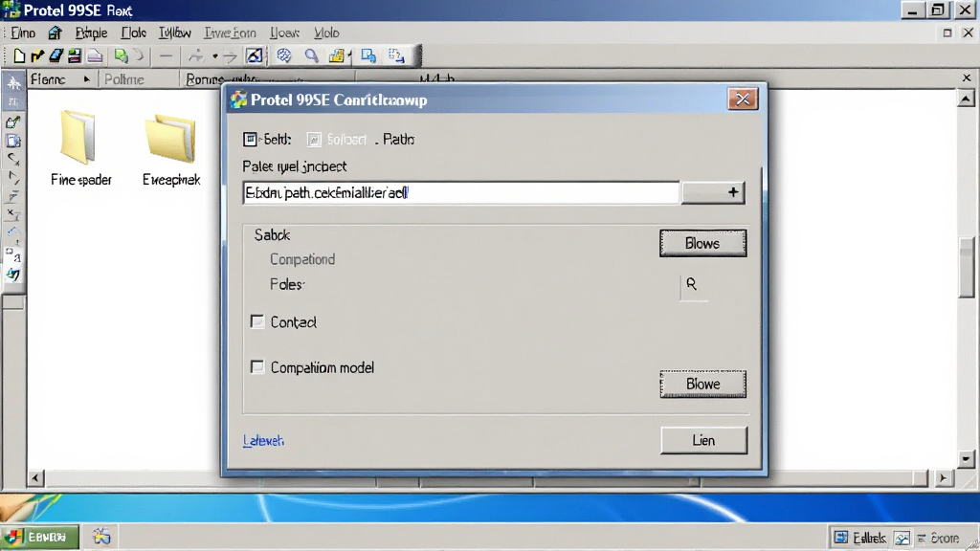Click the plus button beside path field
The image size is (980, 551).
click(x=712, y=192)
